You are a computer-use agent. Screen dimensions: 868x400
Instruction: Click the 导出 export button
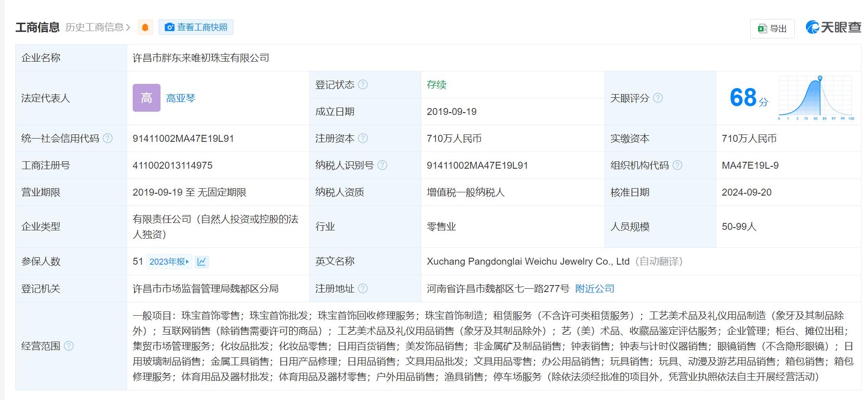(772, 29)
